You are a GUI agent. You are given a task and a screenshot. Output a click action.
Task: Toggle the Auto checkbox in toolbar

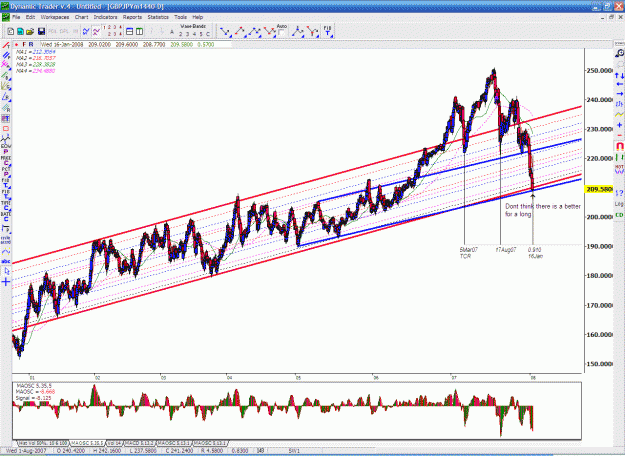click(x=281, y=33)
